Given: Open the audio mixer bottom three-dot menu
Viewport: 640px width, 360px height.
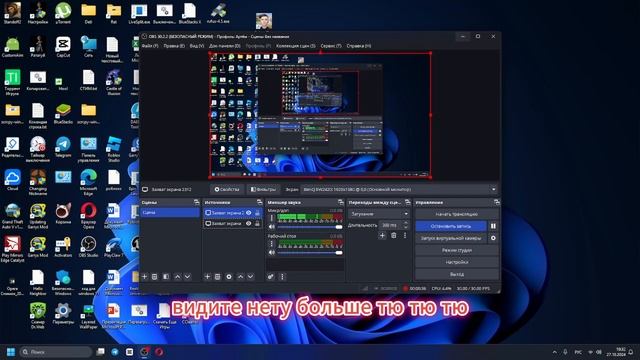Looking at the screenshot, I should 282,276.
